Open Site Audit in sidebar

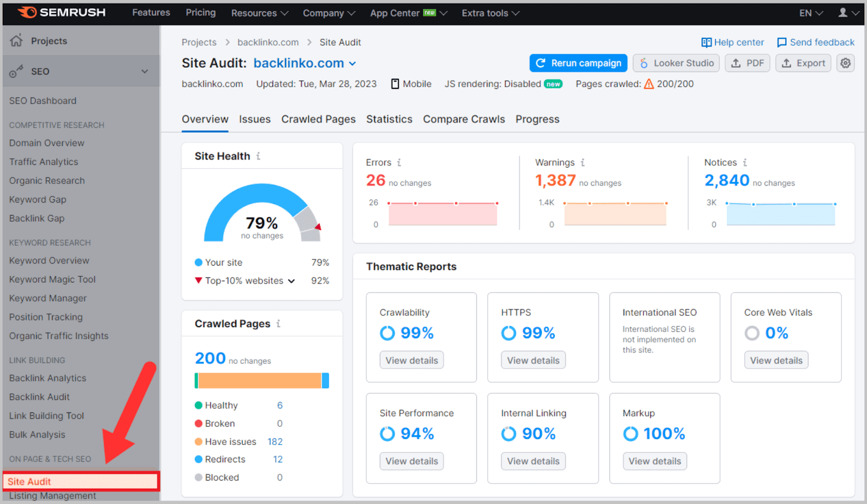(81, 481)
